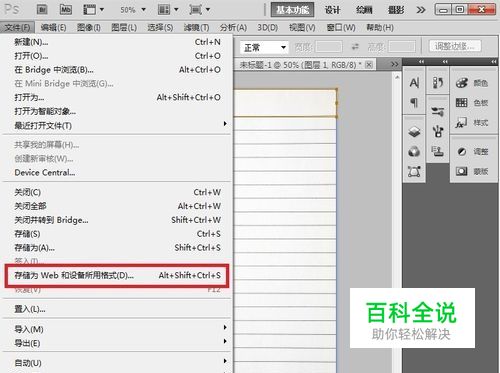Open the Paths panel icon

click(414, 172)
